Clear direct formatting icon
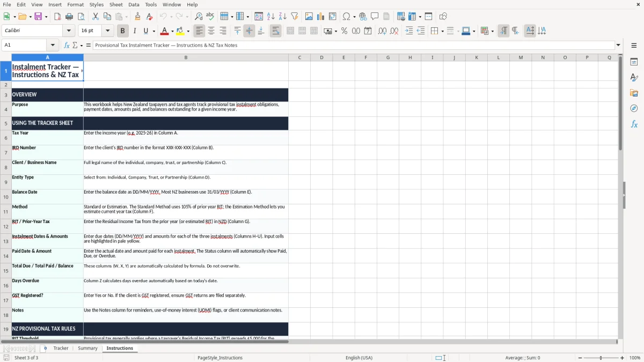Image resolution: width=644 pixels, height=362 pixels. pos(149,17)
